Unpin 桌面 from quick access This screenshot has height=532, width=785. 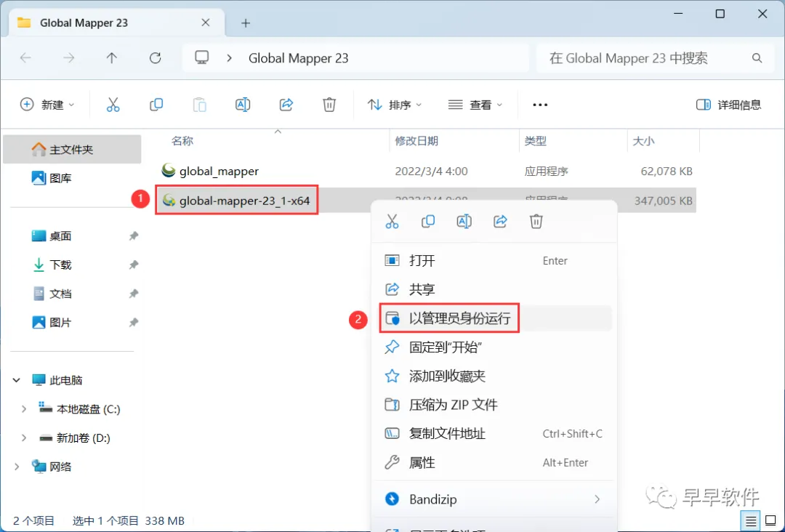point(134,235)
